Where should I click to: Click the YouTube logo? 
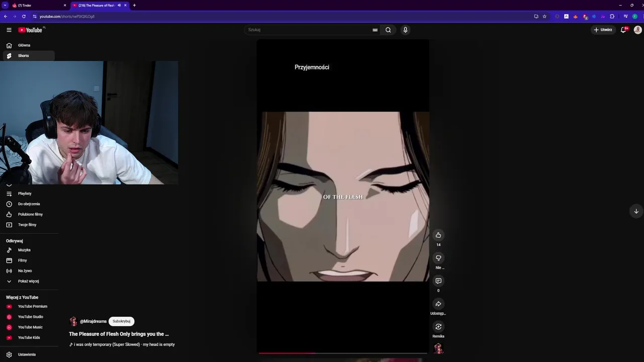point(30,30)
